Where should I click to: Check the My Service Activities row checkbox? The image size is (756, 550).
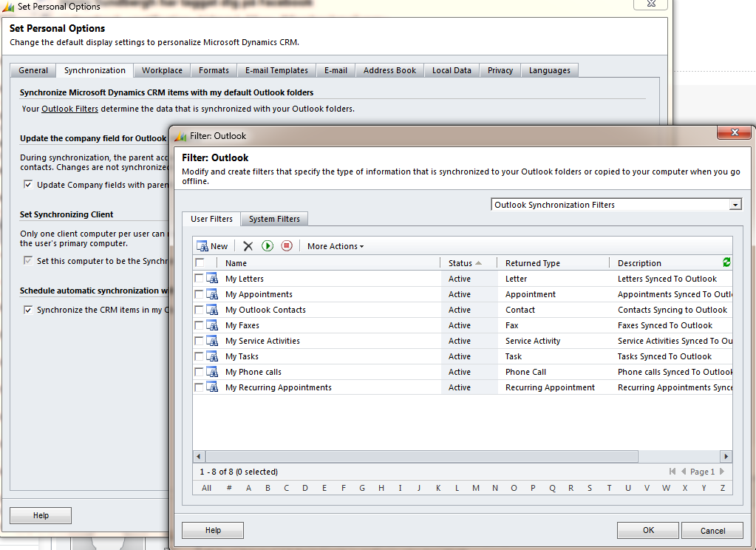tap(199, 340)
